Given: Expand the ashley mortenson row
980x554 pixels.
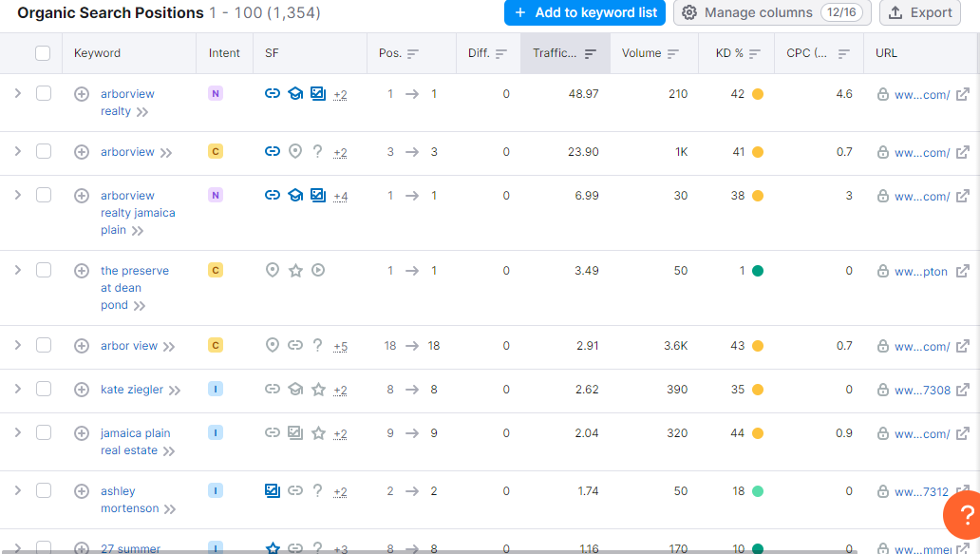Looking at the screenshot, I should (x=17, y=491).
